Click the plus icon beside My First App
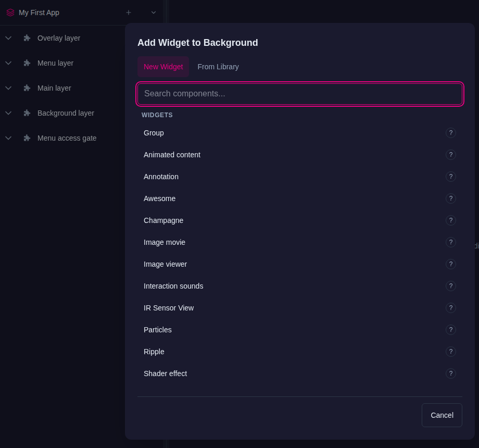The image size is (479, 448). click(129, 13)
